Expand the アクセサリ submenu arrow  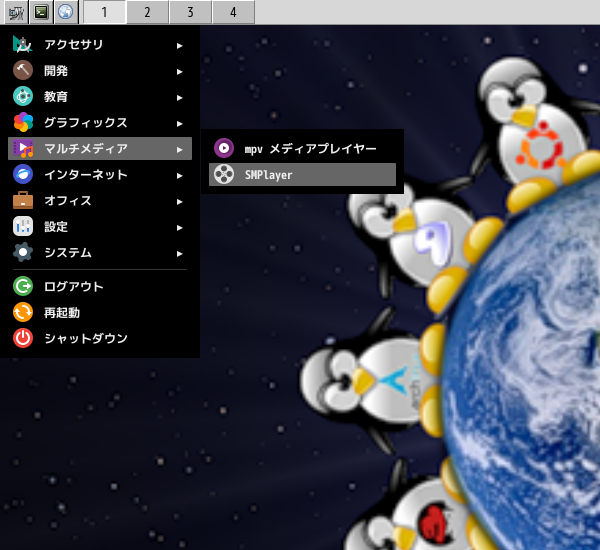[179, 46]
